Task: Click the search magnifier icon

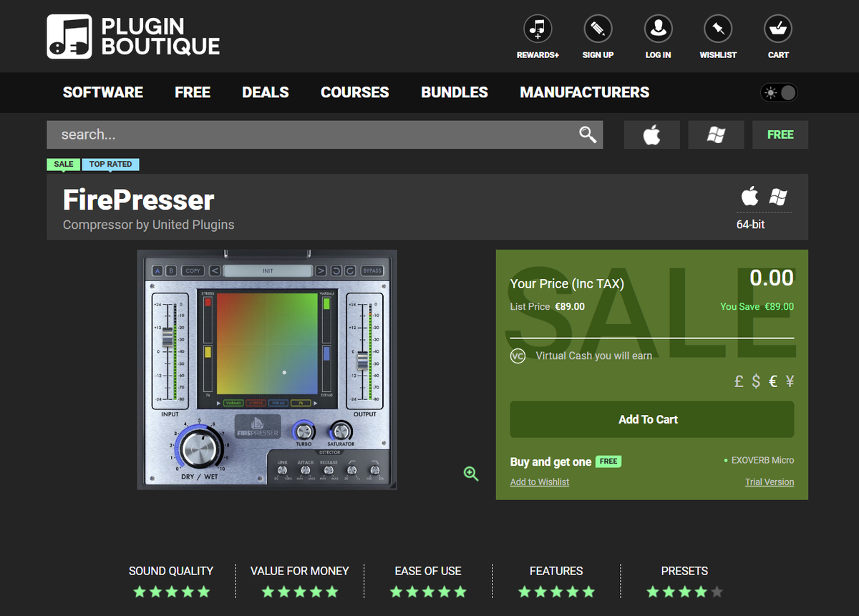Action: click(x=588, y=135)
